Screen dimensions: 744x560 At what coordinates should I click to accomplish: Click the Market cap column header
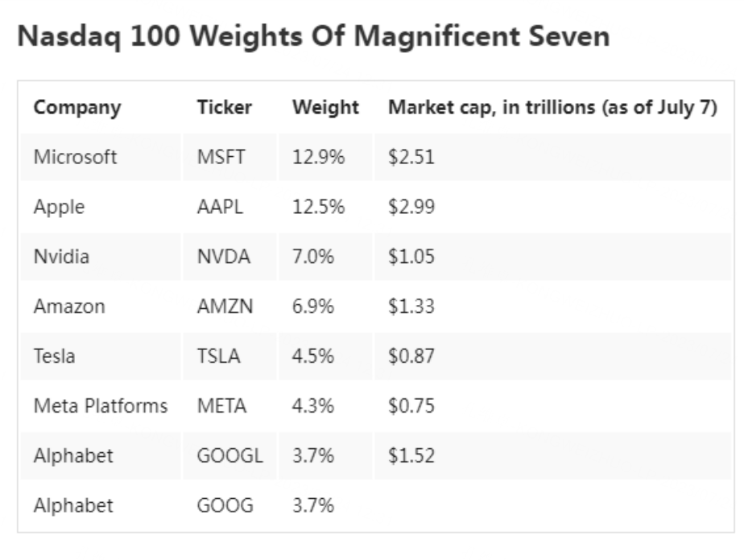(552, 108)
